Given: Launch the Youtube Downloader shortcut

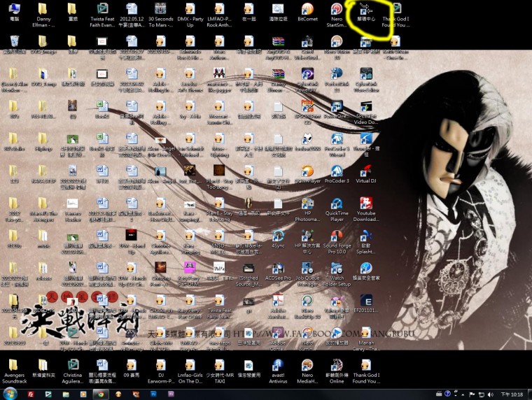Looking at the screenshot, I should 365,203.
